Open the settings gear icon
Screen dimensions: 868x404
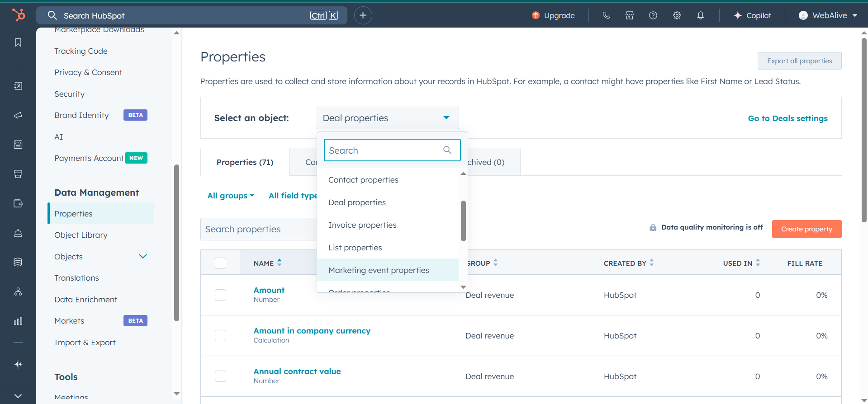(x=677, y=15)
